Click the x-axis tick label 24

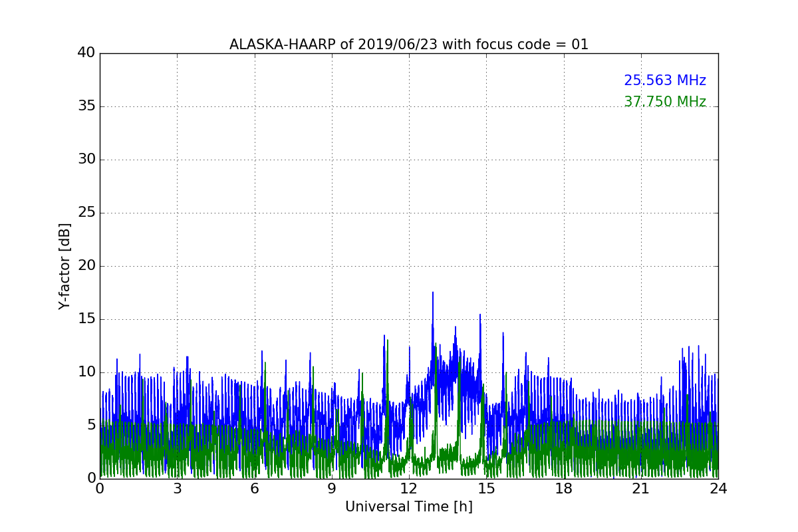(x=718, y=489)
